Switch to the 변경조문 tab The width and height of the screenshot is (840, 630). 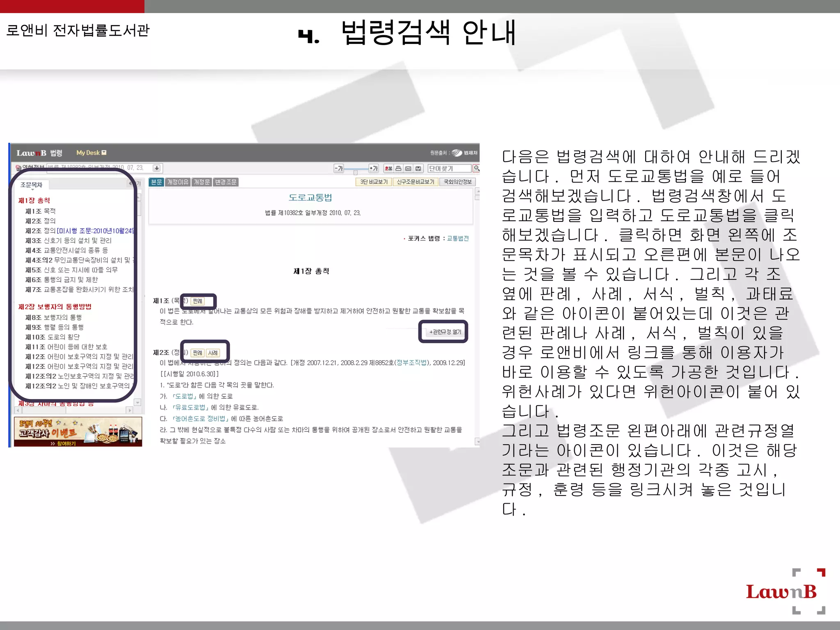coord(226,182)
